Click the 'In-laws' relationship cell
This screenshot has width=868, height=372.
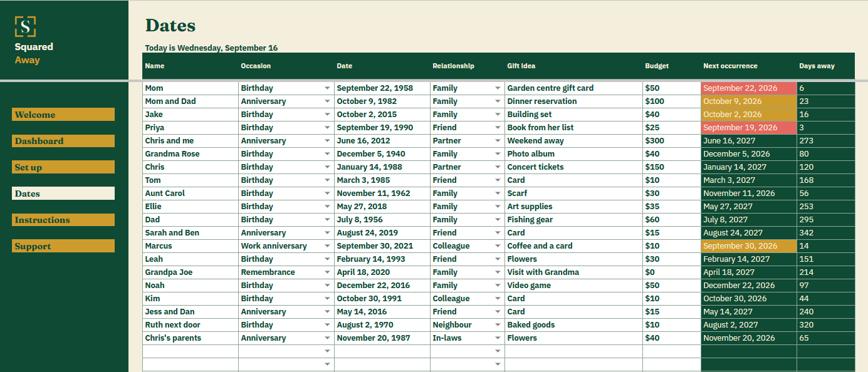pos(468,338)
